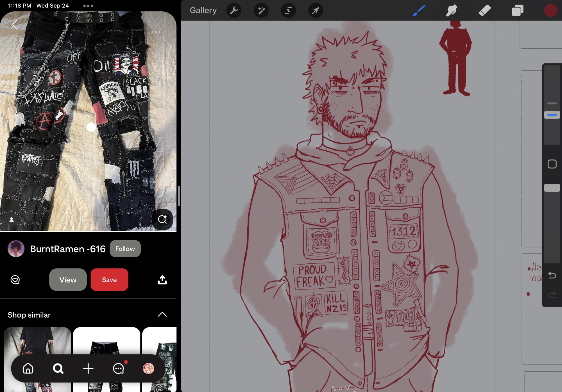Open Pinterest search tab
This screenshot has width=562, height=392.
(x=58, y=368)
